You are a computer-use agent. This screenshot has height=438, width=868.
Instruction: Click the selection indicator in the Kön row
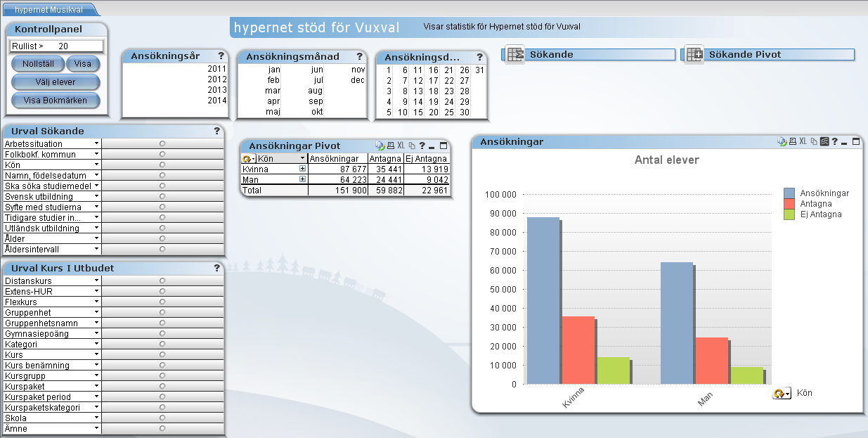tap(162, 165)
